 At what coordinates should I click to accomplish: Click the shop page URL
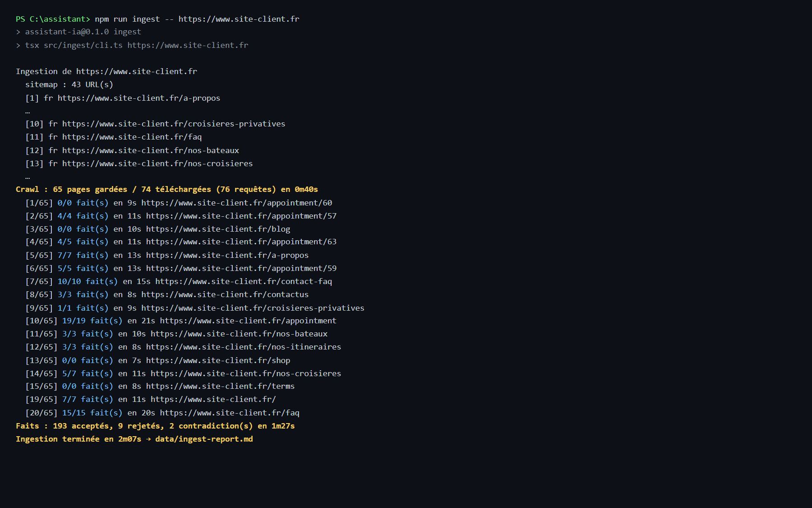click(218, 360)
